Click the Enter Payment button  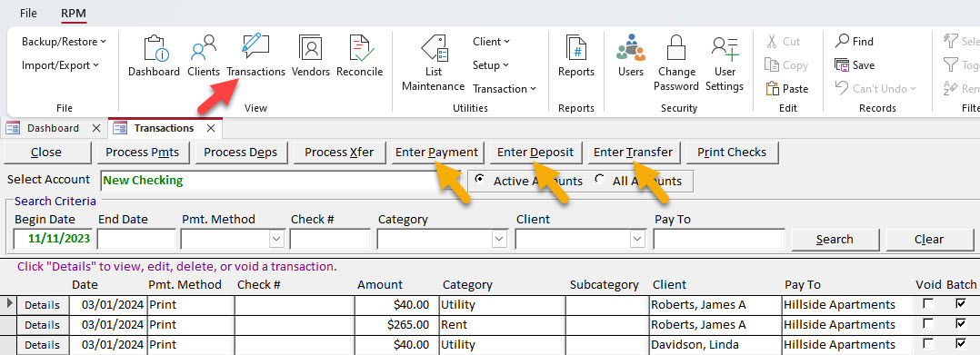point(437,153)
